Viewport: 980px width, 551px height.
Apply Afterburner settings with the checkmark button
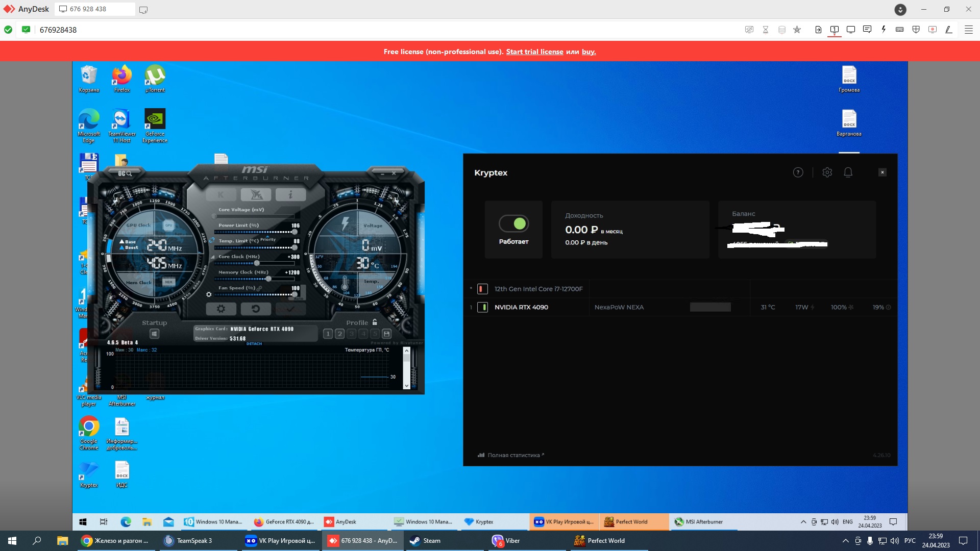[x=290, y=309]
